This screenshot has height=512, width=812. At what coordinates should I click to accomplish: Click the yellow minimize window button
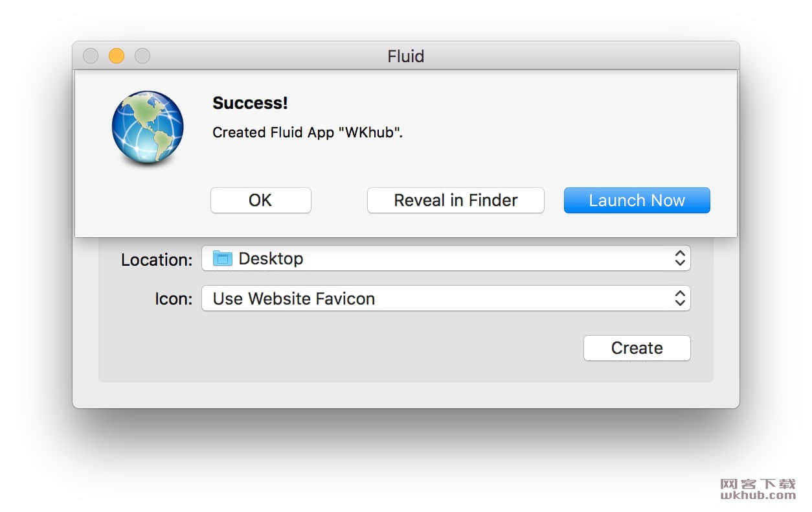click(117, 56)
